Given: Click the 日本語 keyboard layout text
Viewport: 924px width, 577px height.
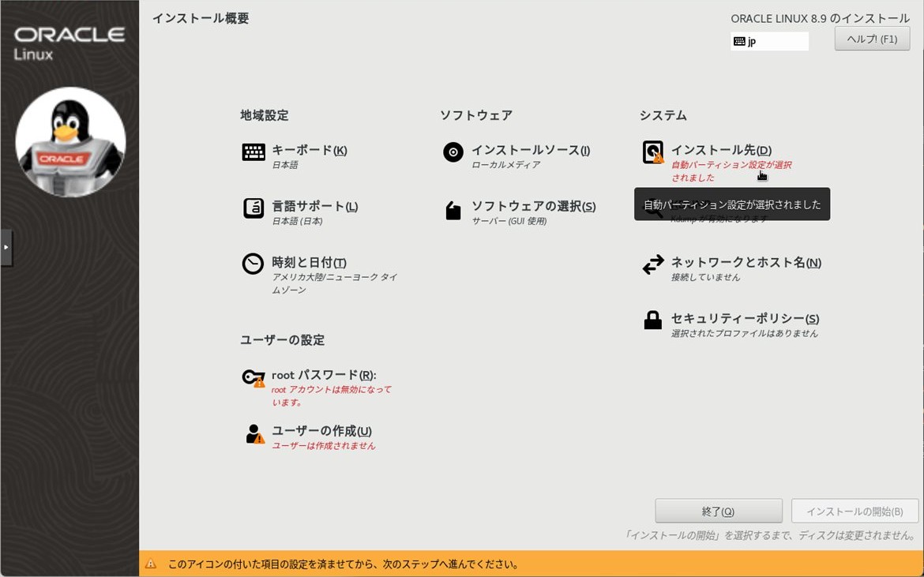Looking at the screenshot, I should tap(284, 165).
